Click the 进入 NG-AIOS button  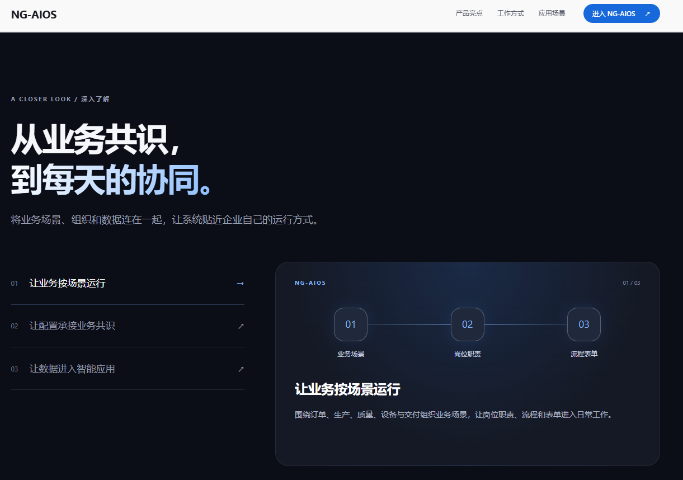coord(621,14)
